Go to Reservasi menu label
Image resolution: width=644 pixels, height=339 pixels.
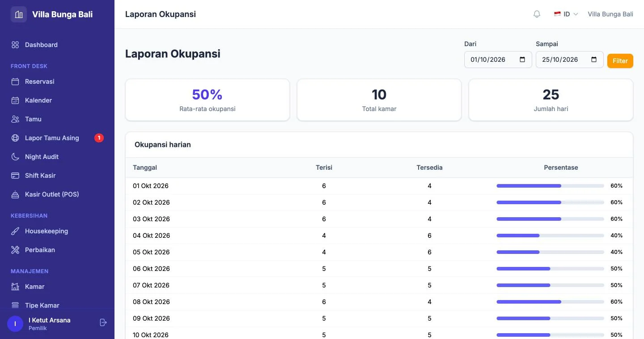[40, 82]
